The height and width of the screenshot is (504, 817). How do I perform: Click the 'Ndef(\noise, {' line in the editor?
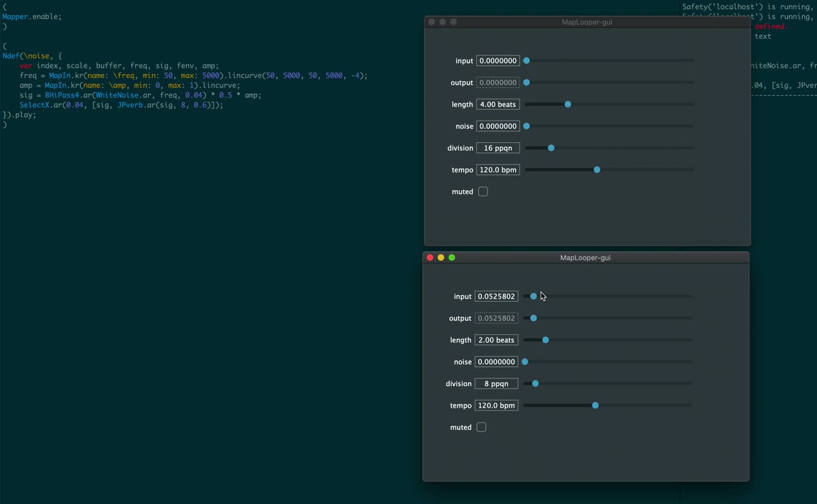32,56
